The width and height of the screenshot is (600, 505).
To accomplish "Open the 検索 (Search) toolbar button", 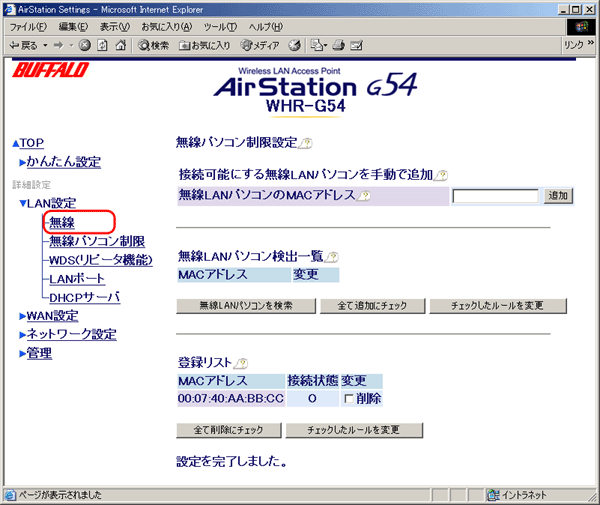I will pyautogui.click(x=154, y=45).
